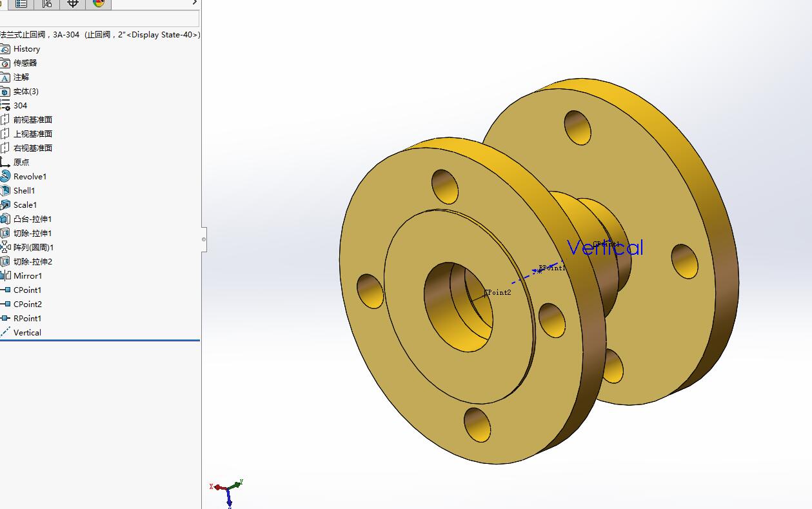Screen dimensions: 812x509
Task: Select the Scale1 feature icon
Action: coord(5,205)
